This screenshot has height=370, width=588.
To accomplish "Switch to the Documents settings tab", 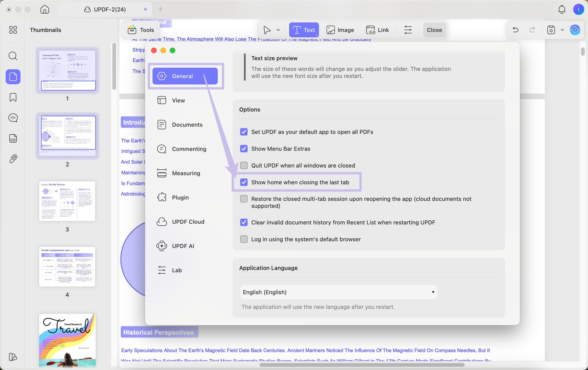I will pyautogui.click(x=187, y=125).
